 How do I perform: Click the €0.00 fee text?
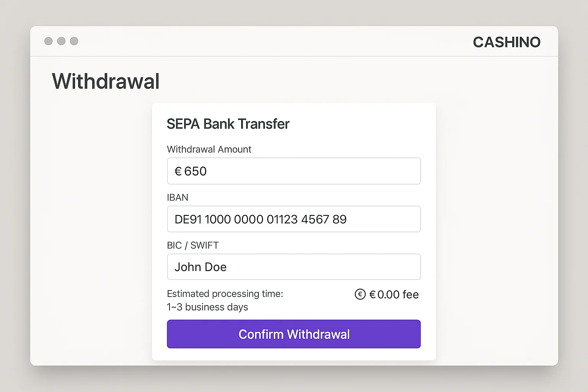[394, 294]
